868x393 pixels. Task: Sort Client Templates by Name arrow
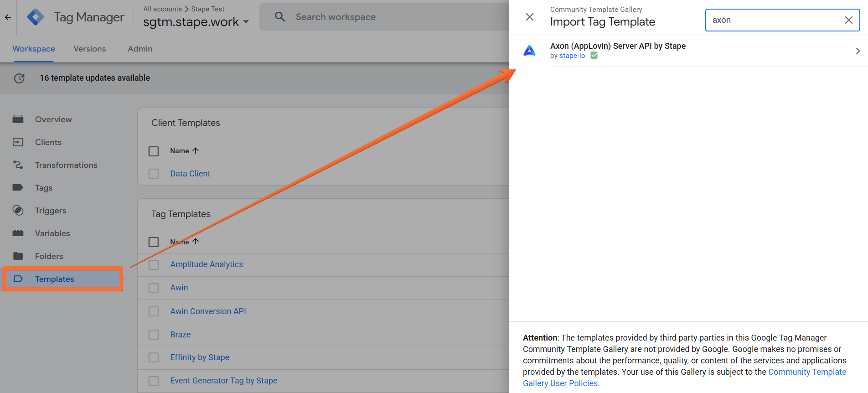tap(196, 150)
